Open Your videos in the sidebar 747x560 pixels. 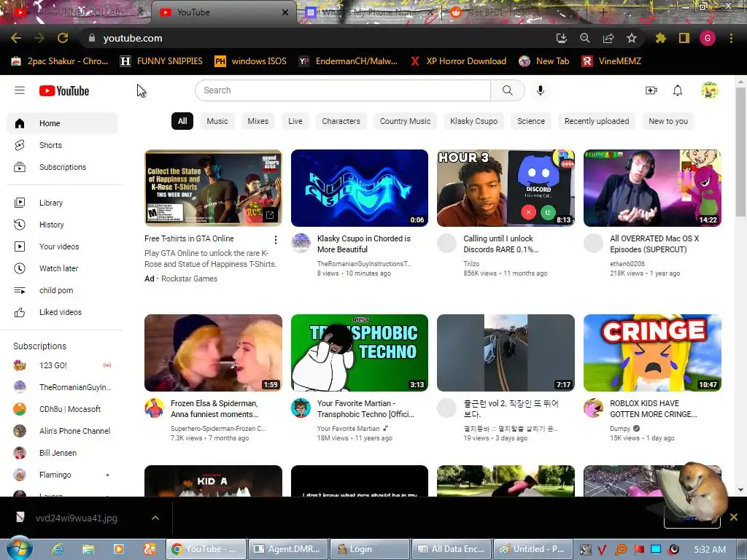tap(62, 246)
